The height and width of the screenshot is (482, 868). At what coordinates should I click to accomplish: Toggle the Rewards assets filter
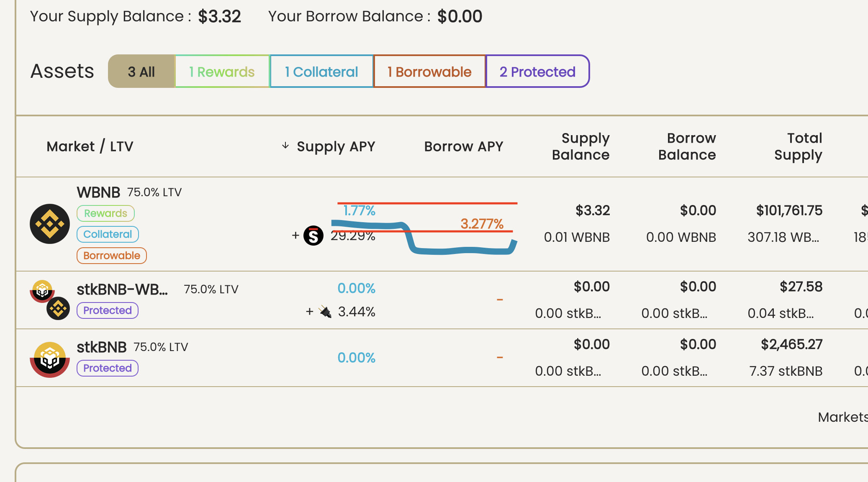[x=222, y=71]
